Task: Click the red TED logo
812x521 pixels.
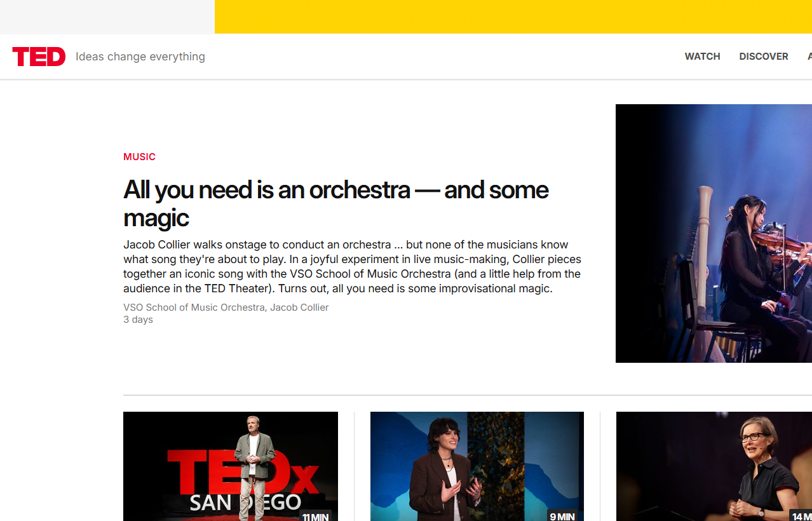Action: [x=39, y=57]
